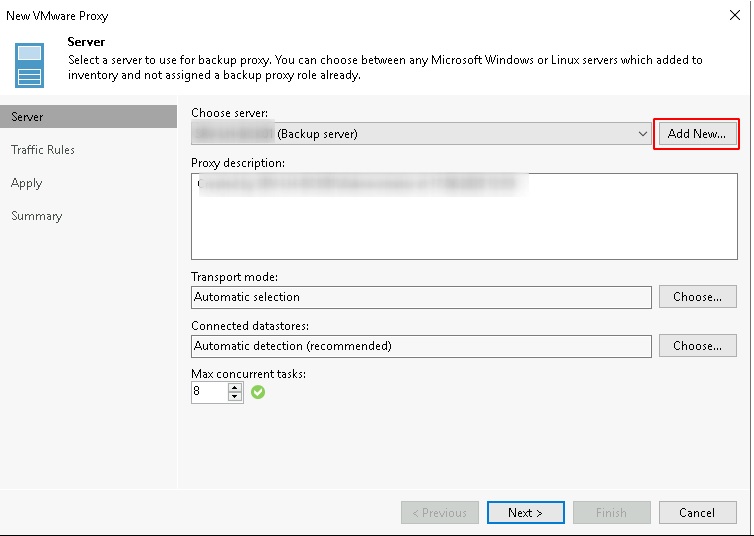Click the 'Connected datastores:' label
The height and width of the screenshot is (536, 754).
point(250,326)
